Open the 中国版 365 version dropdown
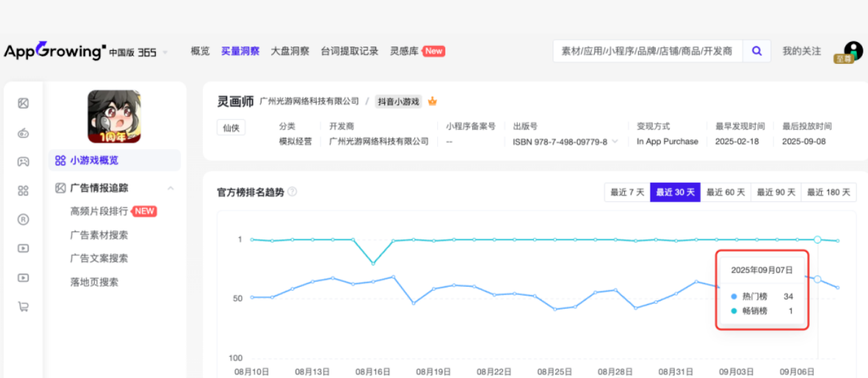The image size is (868, 378). [138, 52]
